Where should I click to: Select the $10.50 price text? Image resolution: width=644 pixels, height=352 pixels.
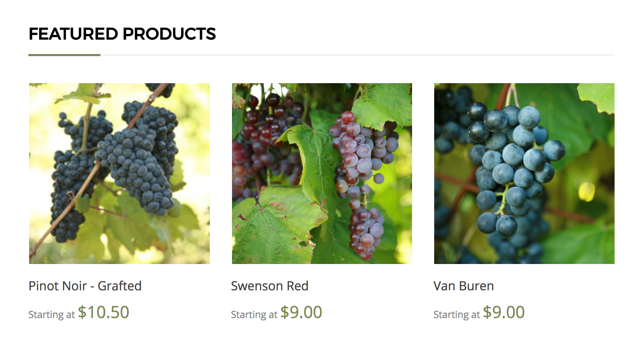104,312
